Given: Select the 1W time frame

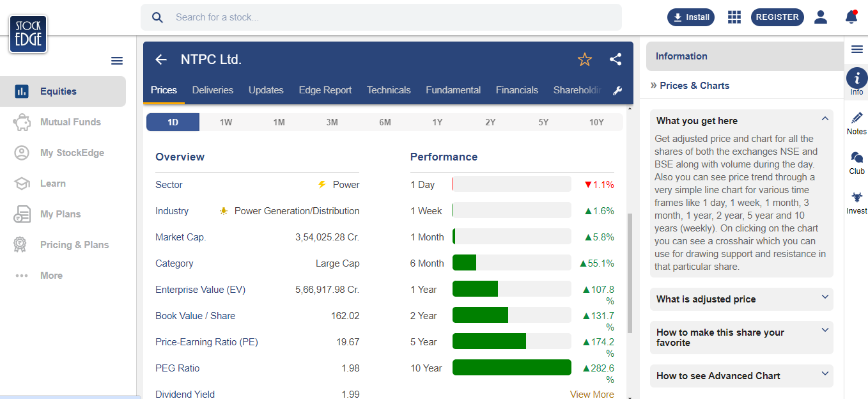Looking at the screenshot, I should click(226, 122).
